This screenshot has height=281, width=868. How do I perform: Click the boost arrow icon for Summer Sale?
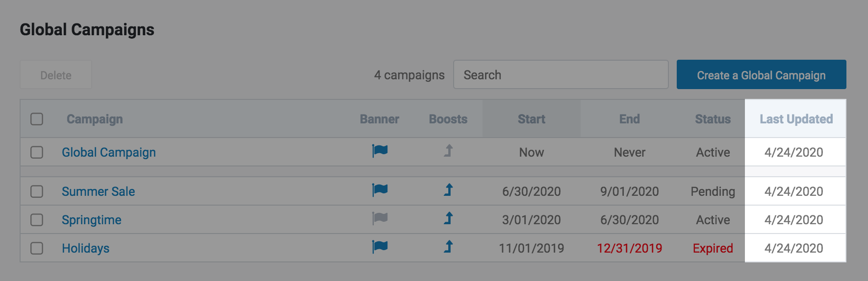point(448,190)
